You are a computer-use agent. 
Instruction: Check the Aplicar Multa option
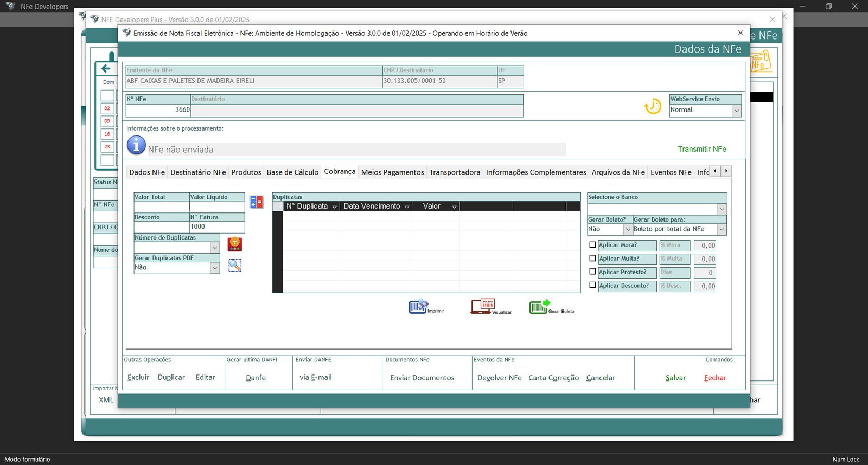592,259
